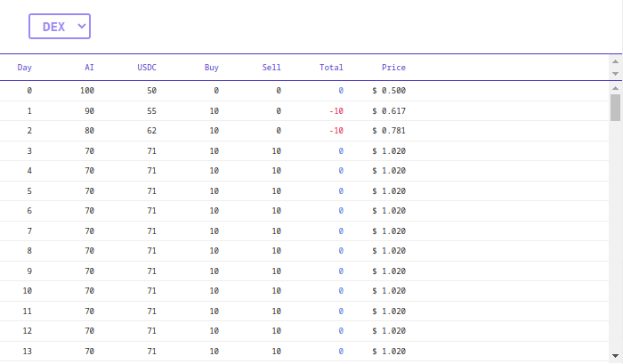Click the Price column header
The image size is (623, 364).
(x=393, y=68)
